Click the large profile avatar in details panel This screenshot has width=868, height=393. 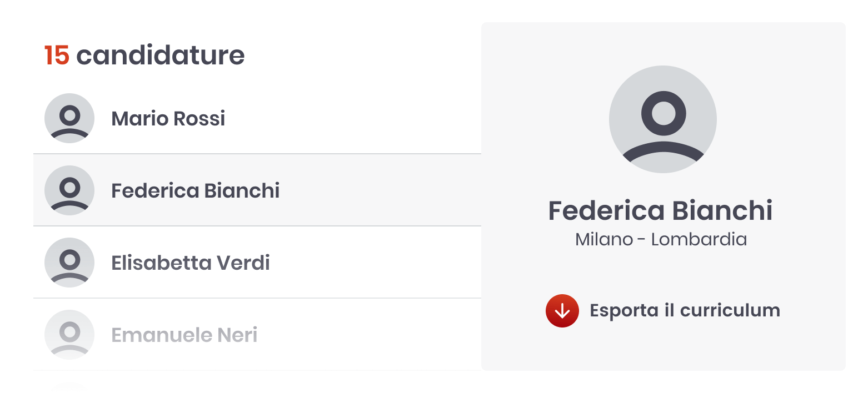(x=663, y=119)
